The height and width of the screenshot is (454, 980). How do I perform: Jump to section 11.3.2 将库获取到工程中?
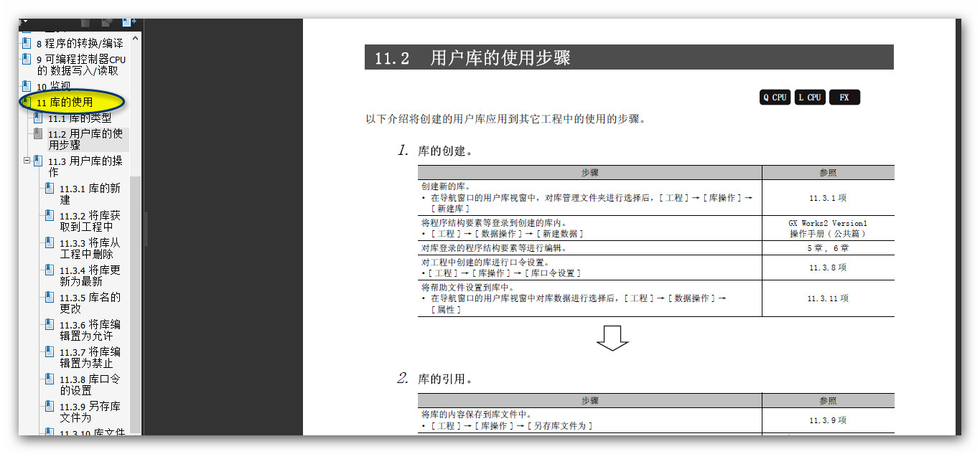90,221
